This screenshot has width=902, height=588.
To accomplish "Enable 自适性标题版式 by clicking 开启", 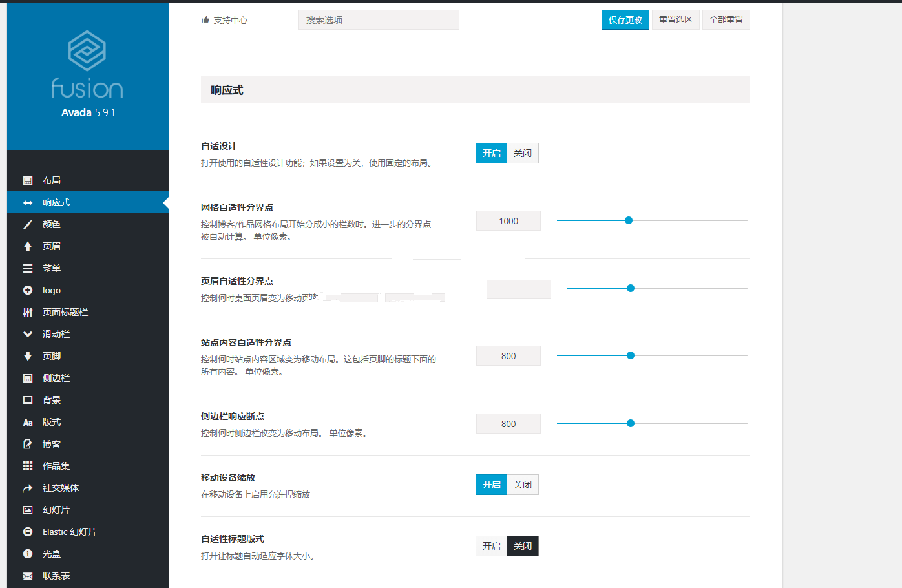I will (x=491, y=546).
